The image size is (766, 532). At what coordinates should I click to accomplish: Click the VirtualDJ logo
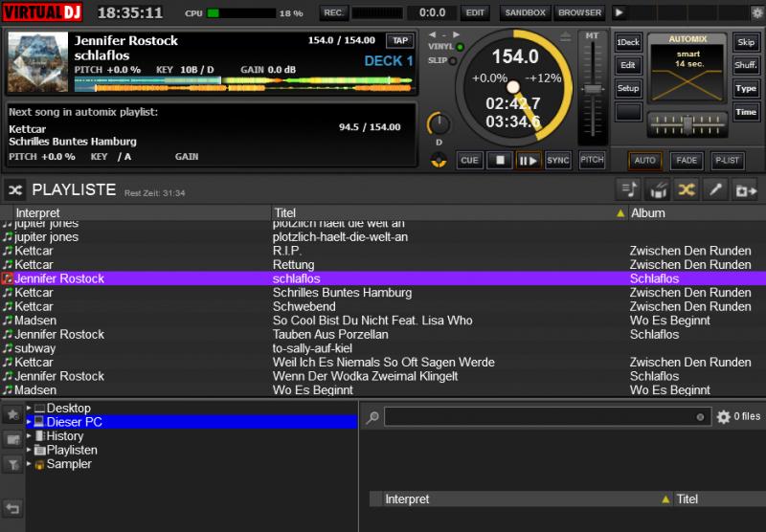[42, 12]
